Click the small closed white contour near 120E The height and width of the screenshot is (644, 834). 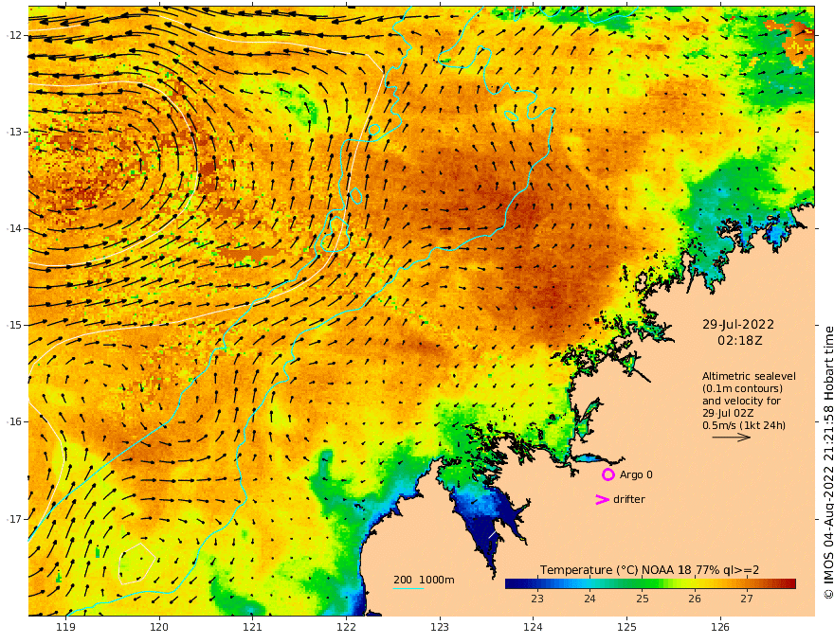coord(136,563)
